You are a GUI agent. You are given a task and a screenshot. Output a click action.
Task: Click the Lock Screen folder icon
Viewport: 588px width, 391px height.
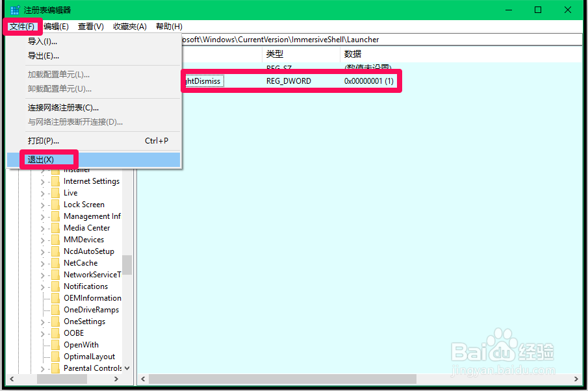click(x=55, y=205)
